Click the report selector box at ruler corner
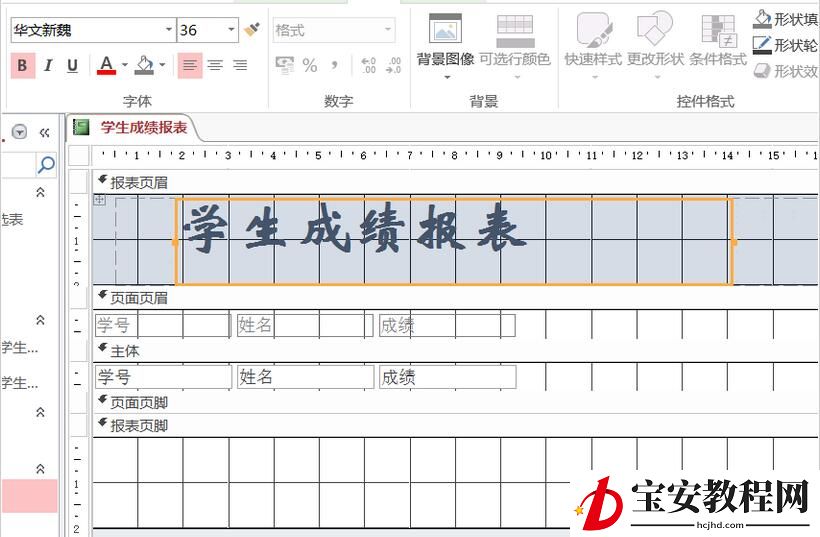Screen dimensions: 820x537 click(x=79, y=156)
